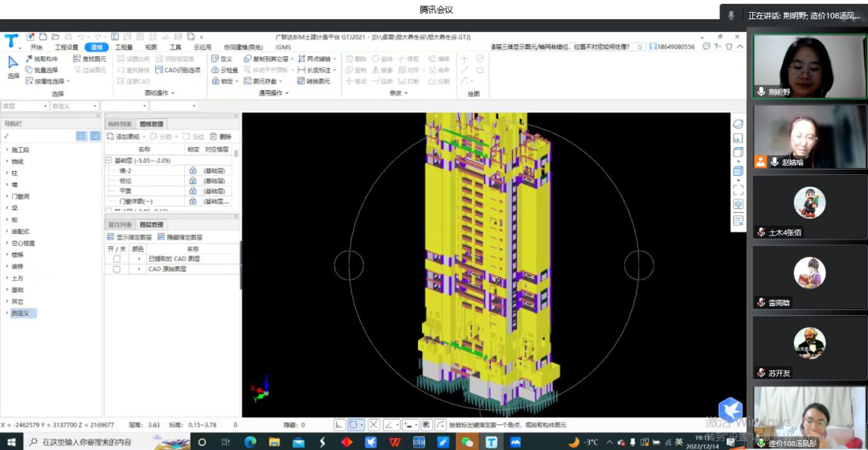Screen dimensions: 868x450
Task: Collapse the 基础层 (-5.05~-2.05) group
Action: tap(108, 160)
